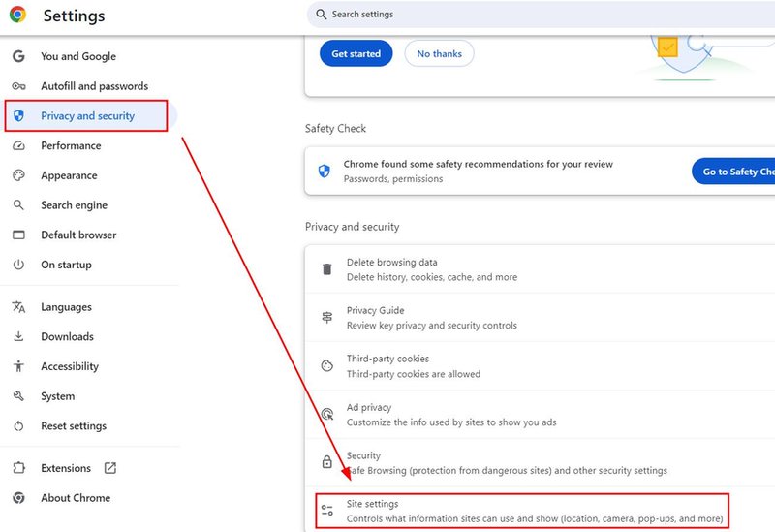Click the palette icon for Appearance
Image resolution: width=775 pixels, height=532 pixels.
coord(18,175)
